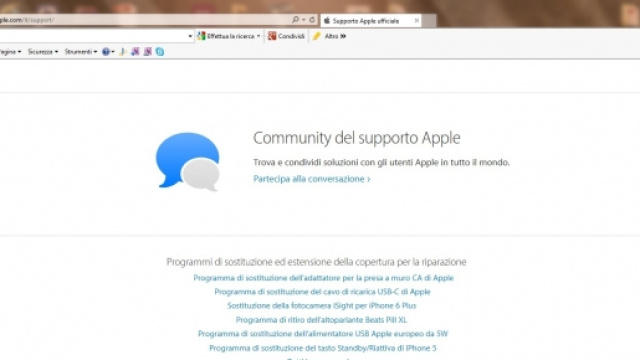Open the cavo di ricarica USB-C program link
The width and height of the screenshot is (640, 360).
click(x=322, y=292)
